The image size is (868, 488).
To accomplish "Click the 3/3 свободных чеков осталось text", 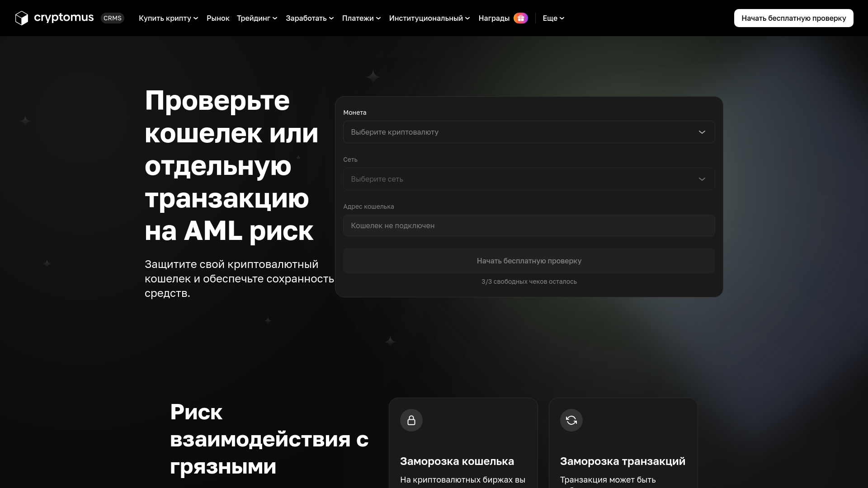I will point(529,282).
